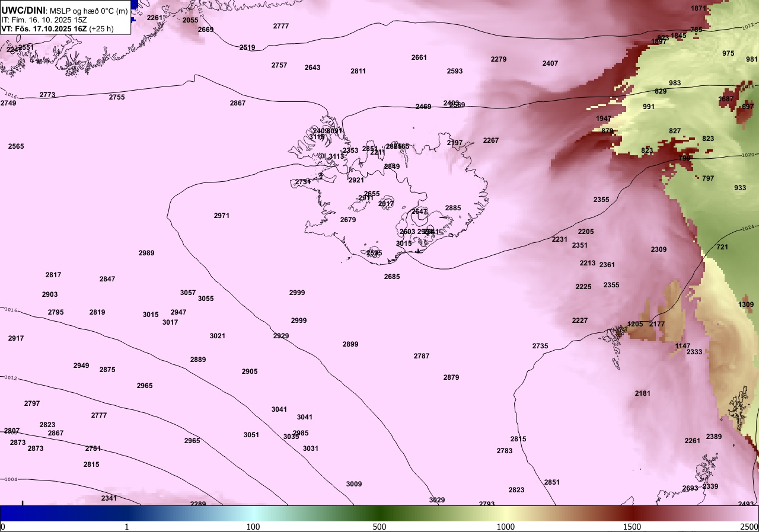
Task: Click the value 2267
Action: [491, 140]
